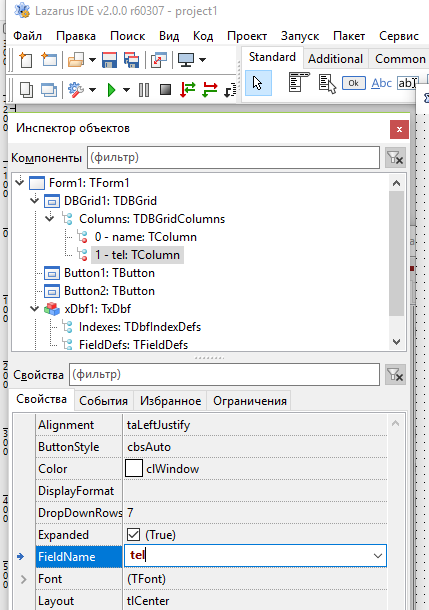Select the TMainMenu component icon
Image resolution: width=429 pixels, height=610 pixels.
tap(299, 82)
